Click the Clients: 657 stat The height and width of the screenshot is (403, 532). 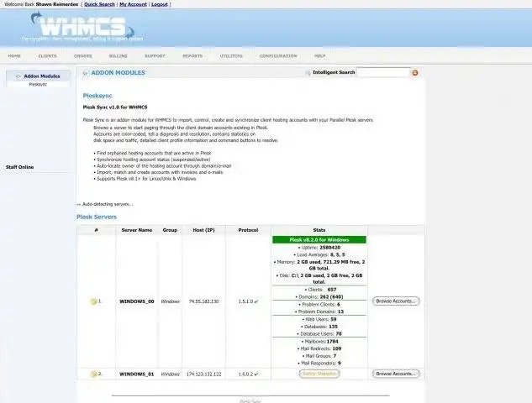point(320,290)
